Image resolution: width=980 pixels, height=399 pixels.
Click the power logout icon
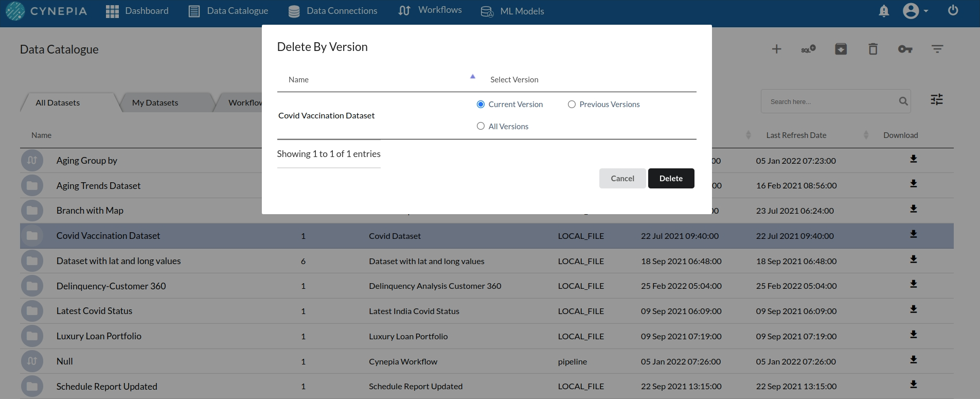[953, 10]
